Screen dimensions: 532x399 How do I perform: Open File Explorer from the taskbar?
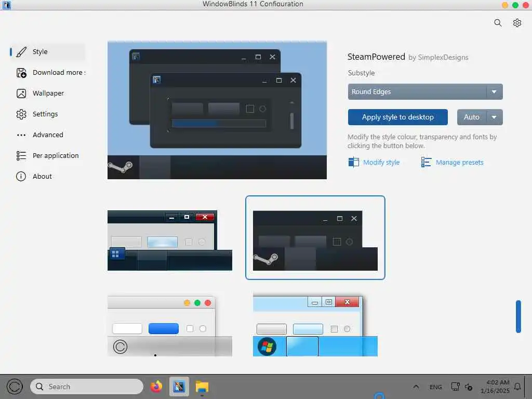202,387
